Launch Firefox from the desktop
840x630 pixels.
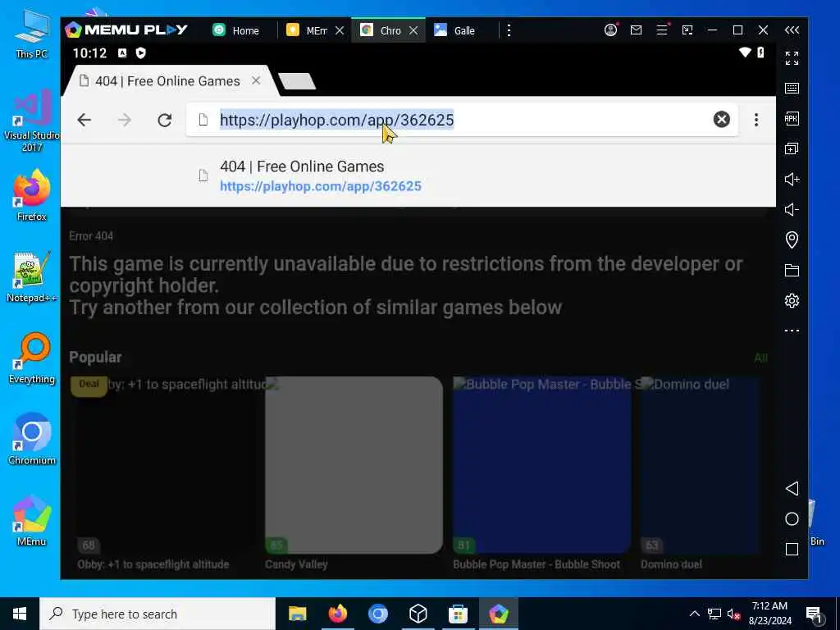point(32,194)
